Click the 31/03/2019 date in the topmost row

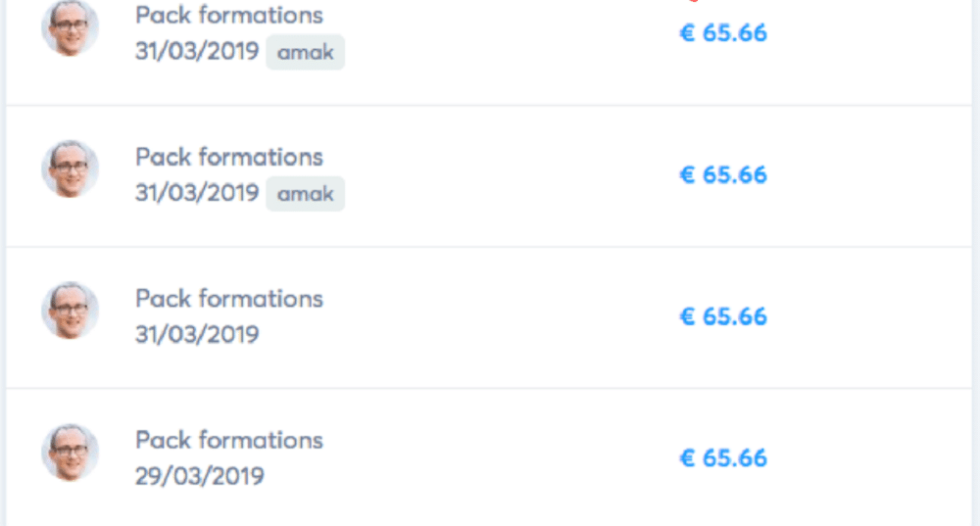pyautogui.click(x=197, y=51)
